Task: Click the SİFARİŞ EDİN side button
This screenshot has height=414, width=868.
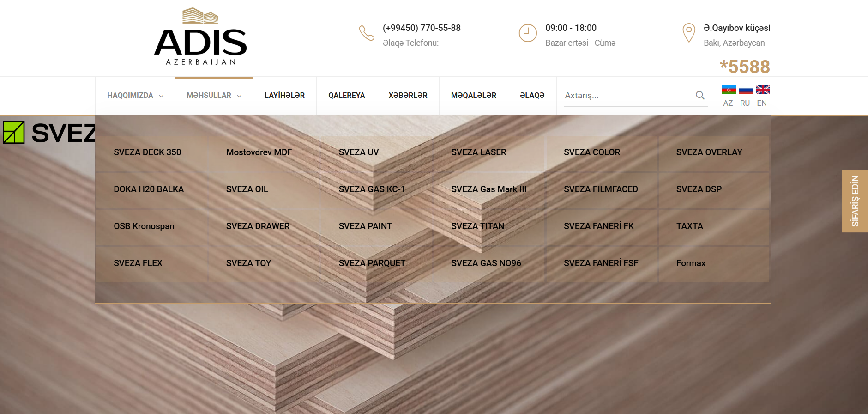Action: point(855,201)
